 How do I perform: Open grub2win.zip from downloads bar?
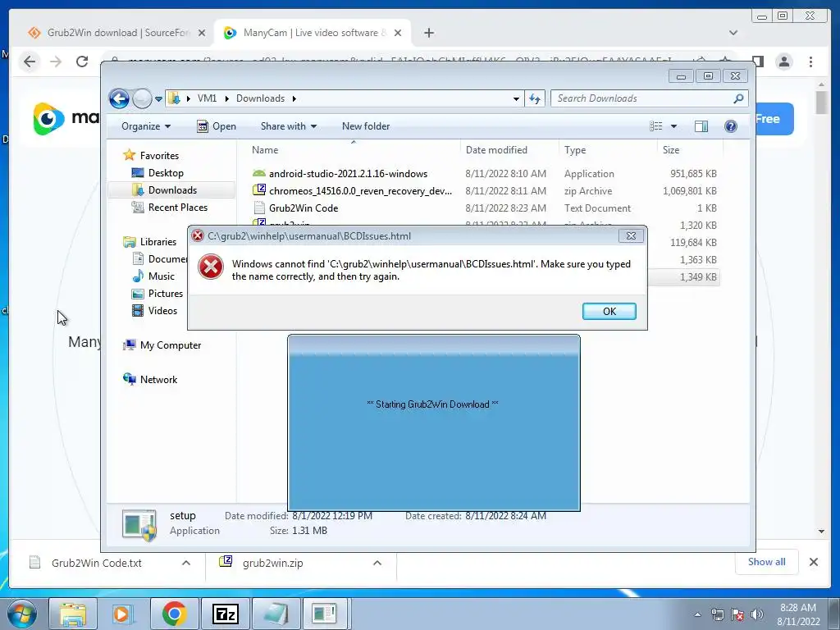(262, 563)
